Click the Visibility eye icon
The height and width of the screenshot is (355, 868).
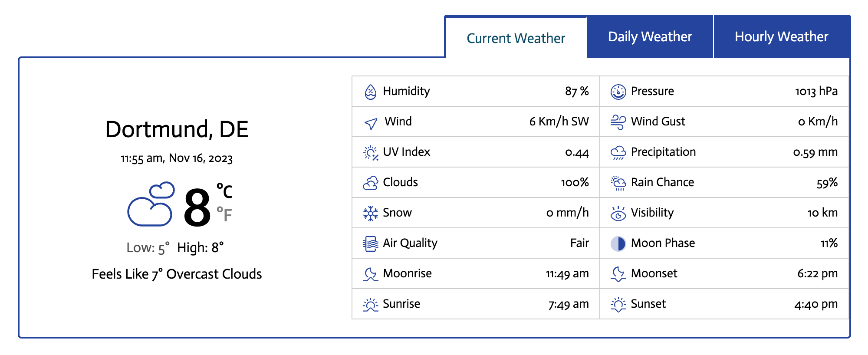(618, 213)
